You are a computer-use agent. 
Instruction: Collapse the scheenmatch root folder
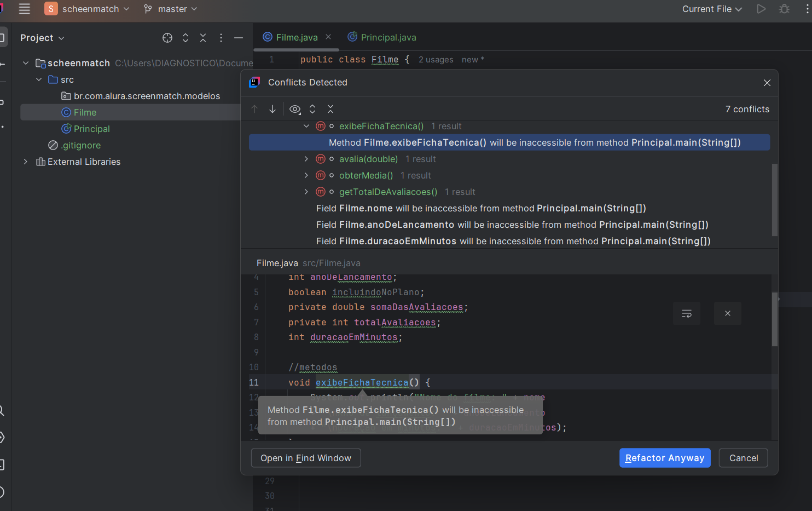click(x=26, y=63)
